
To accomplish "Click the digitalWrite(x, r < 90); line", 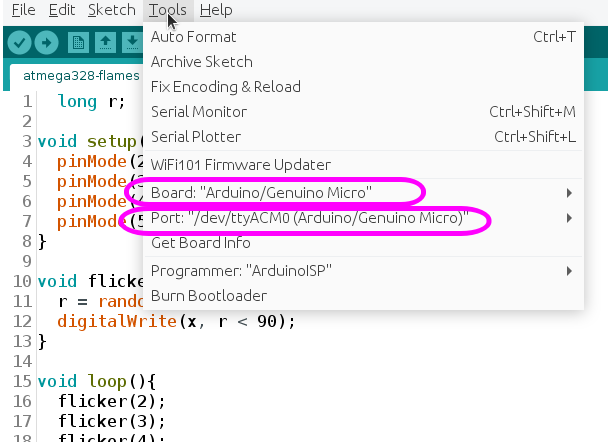I will pyautogui.click(x=176, y=321).
